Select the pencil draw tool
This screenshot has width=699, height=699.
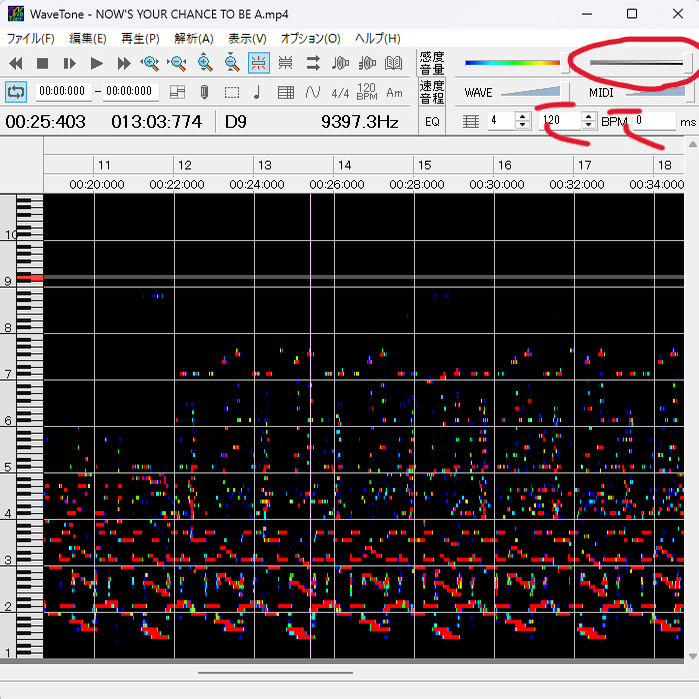coord(204,92)
